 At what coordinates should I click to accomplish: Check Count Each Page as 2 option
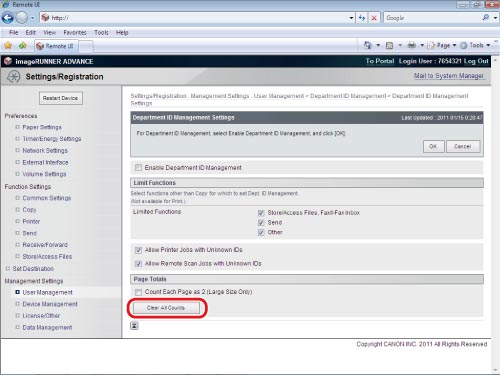[x=138, y=292]
